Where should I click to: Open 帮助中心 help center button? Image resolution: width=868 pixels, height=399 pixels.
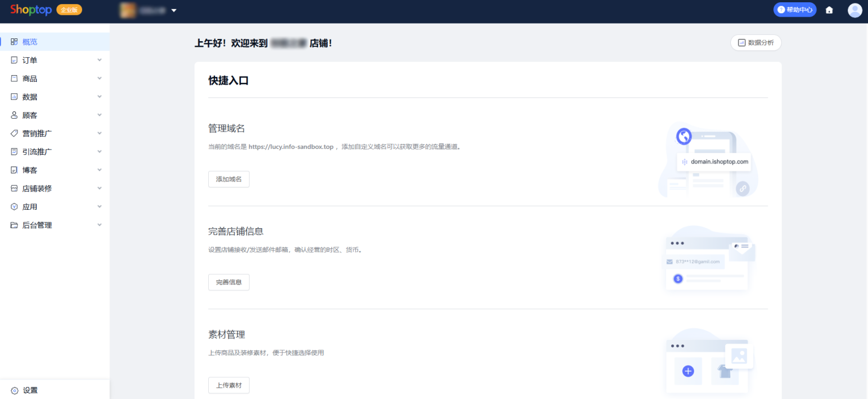pos(795,10)
